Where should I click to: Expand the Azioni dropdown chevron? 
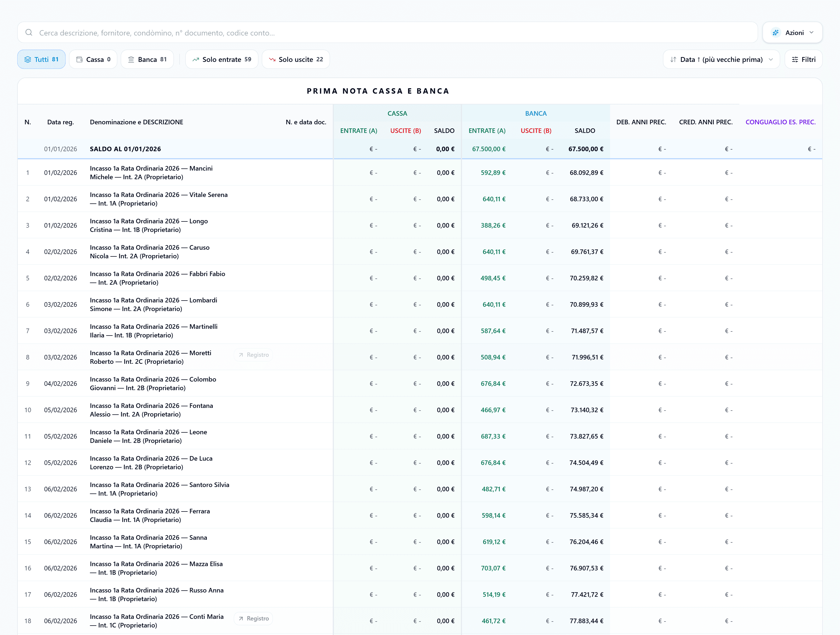[x=811, y=33]
